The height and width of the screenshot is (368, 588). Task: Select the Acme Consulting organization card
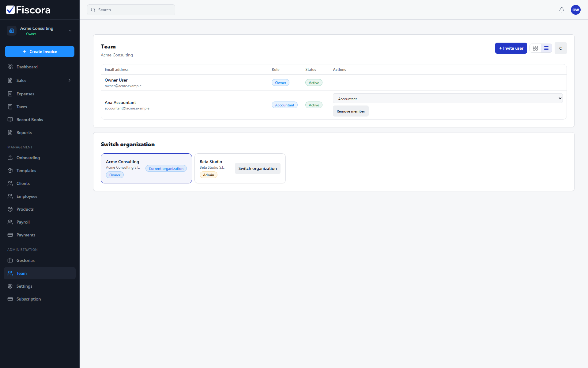[146, 168]
